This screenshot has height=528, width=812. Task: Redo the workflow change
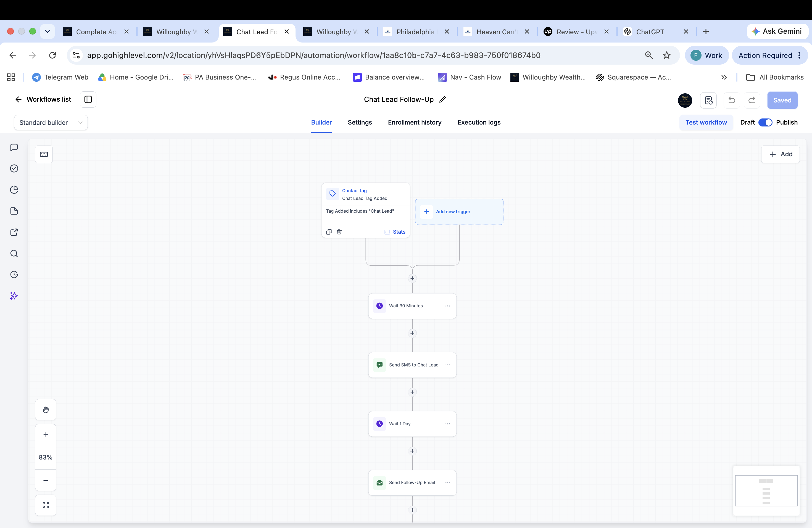[752, 100]
